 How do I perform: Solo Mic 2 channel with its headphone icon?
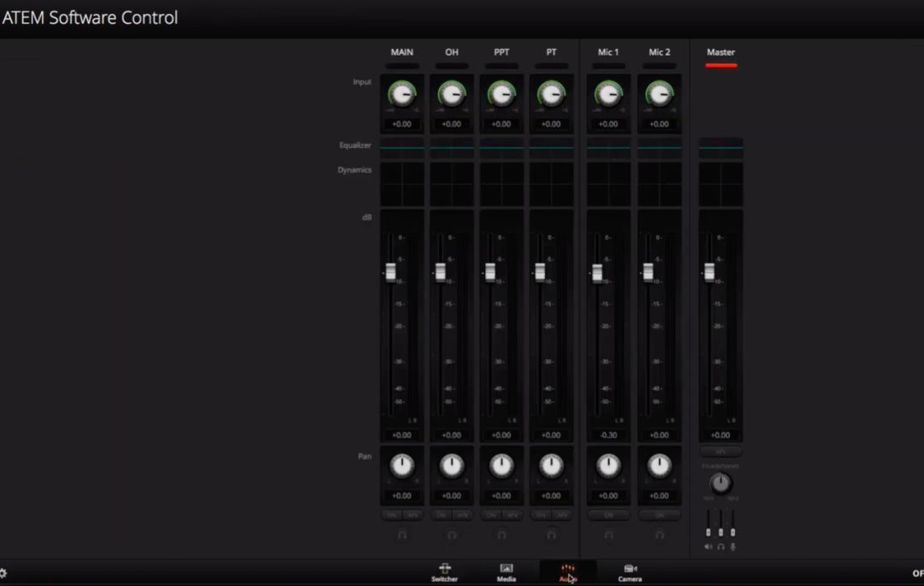660,535
